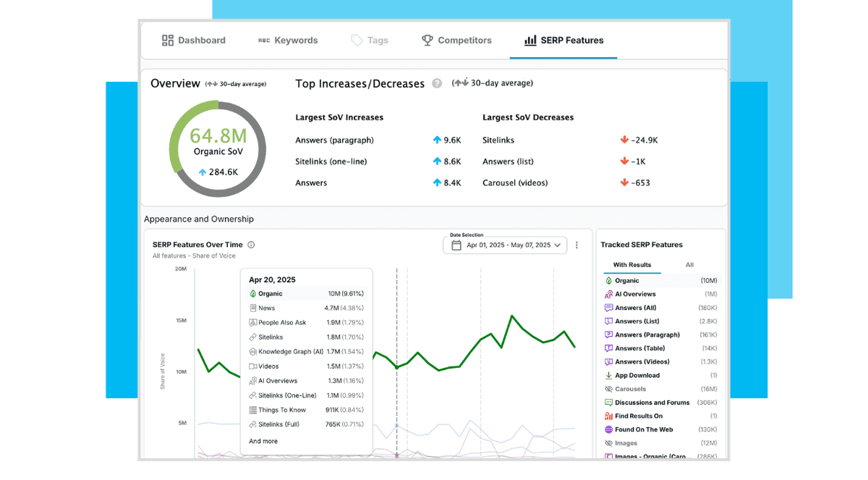Switch to the Keywords tab
This screenshot has width=868, height=480.
click(288, 41)
